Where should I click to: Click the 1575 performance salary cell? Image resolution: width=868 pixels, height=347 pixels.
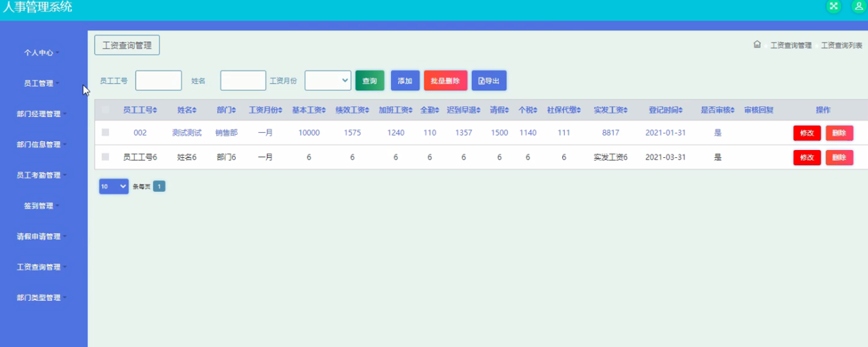352,133
